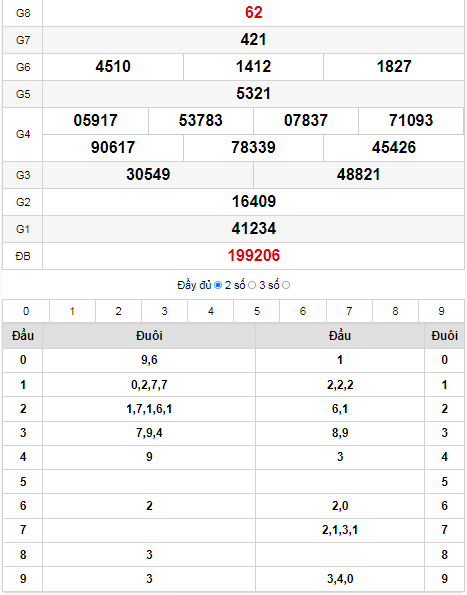467x595 pixels.
Task: Select the "2 số" radio option
Action: tap(252, 285)
